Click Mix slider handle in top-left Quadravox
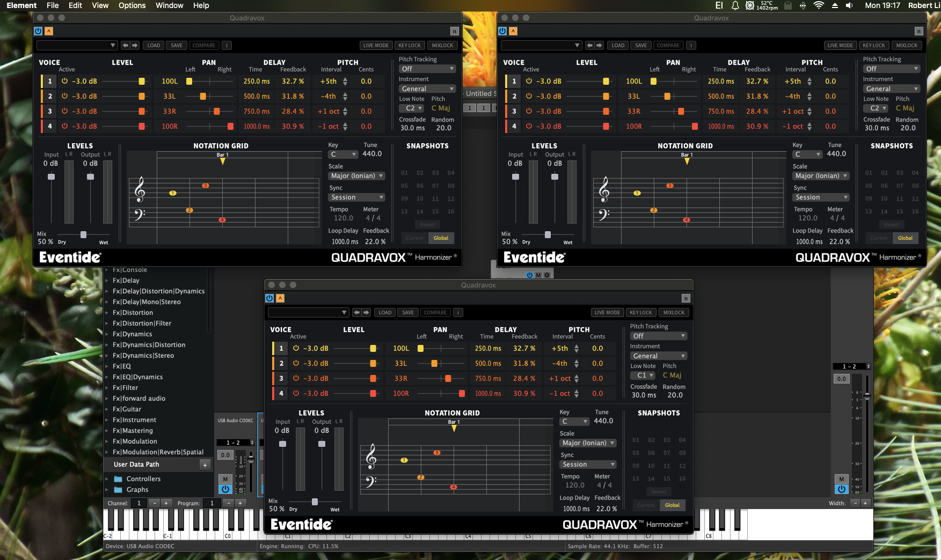Screen dimensions: 941x560 point(83,235)
